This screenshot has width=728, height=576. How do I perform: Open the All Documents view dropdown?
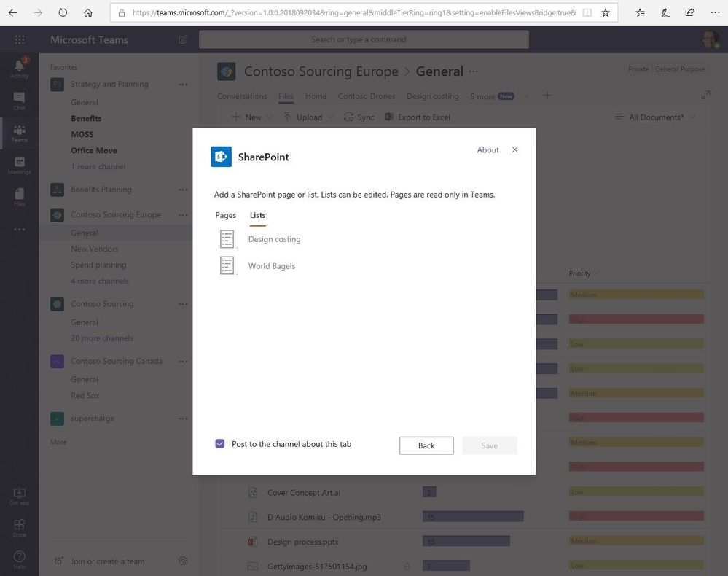click(656, 117)
